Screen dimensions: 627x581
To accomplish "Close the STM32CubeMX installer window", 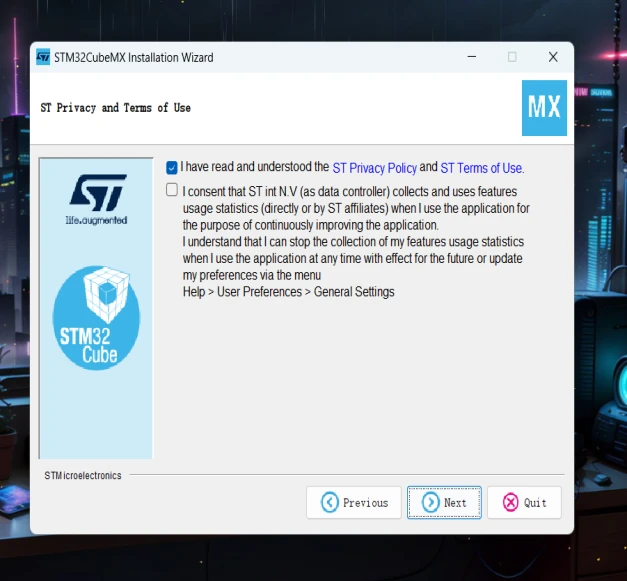I will coord(553,57).
